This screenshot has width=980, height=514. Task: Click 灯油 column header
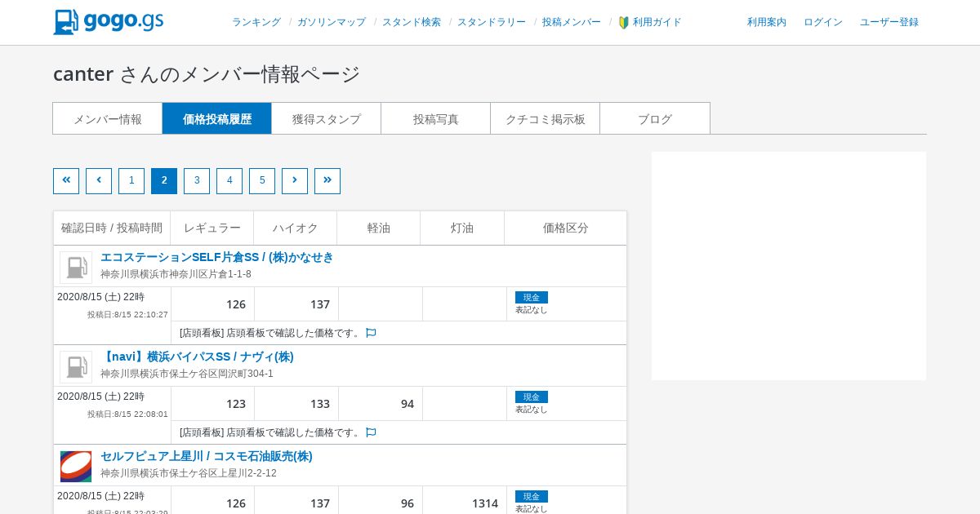(x=462, y=228)
